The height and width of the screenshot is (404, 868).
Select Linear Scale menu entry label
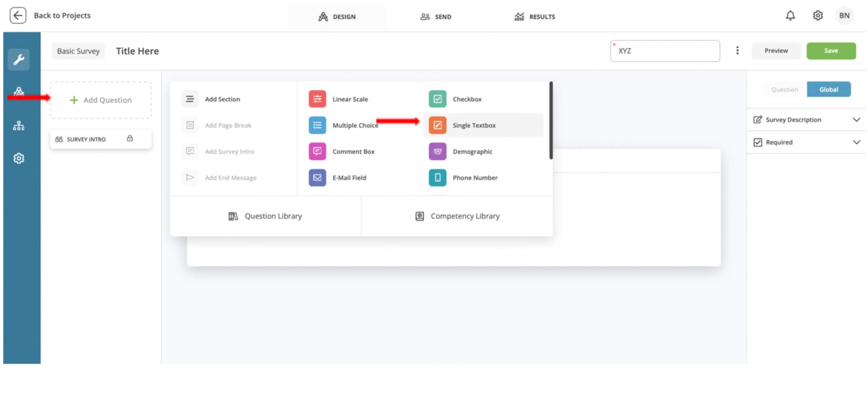350,99
